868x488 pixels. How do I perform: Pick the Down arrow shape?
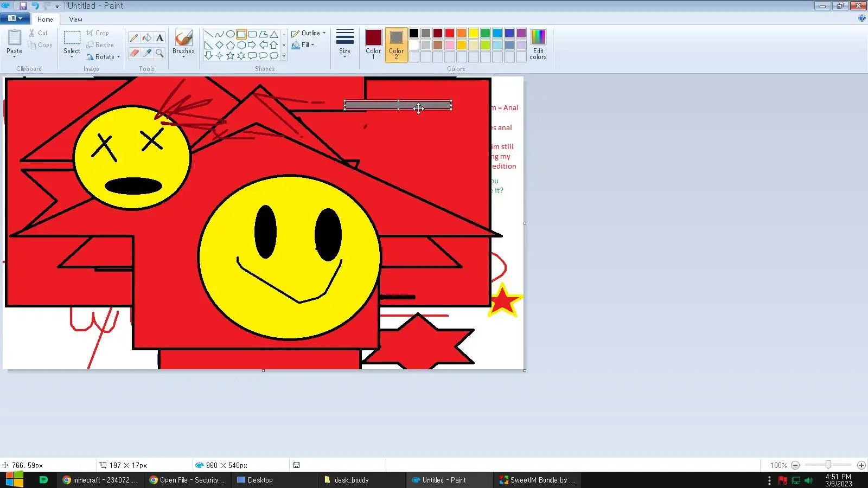pos(208,55)
